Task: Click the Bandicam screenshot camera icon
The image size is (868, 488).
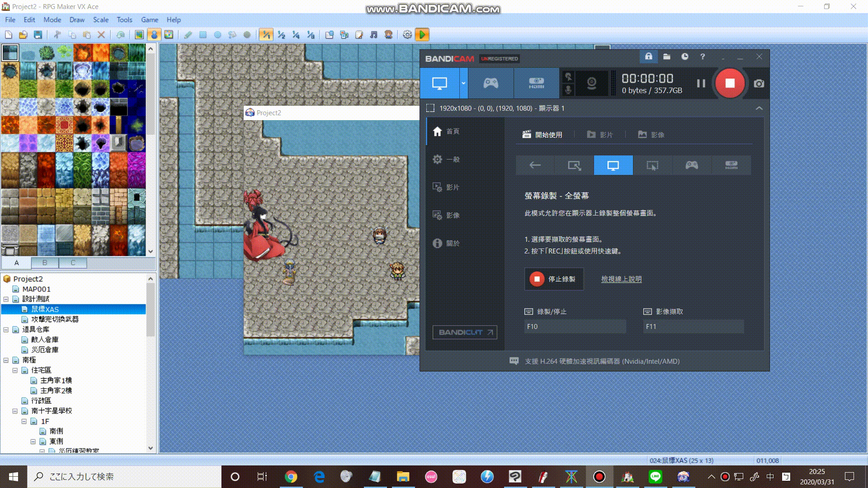Action: pos(759,84)
